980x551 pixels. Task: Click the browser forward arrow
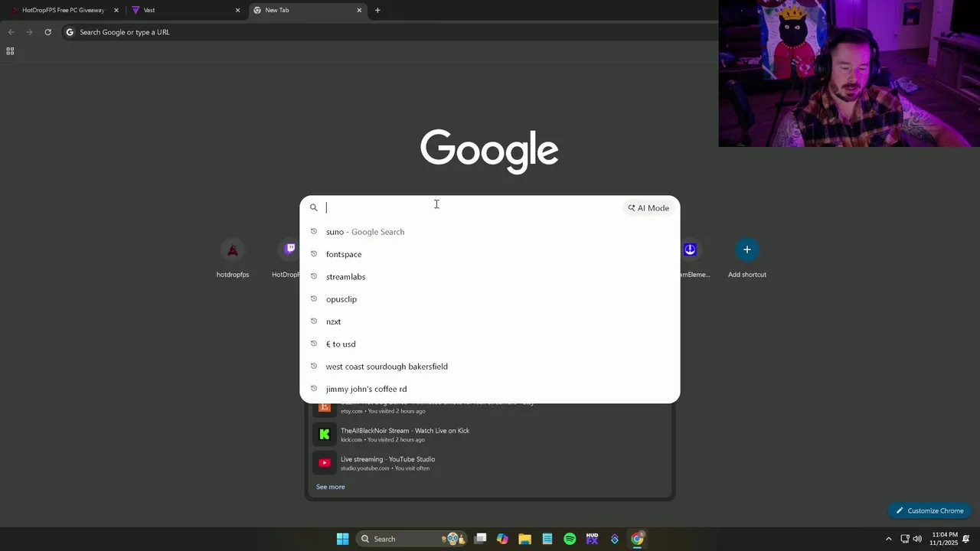[x=29, y=32]
